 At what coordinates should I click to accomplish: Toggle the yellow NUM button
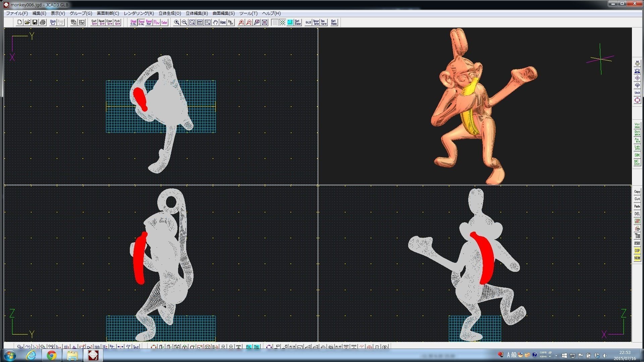(x=637, y=258)
